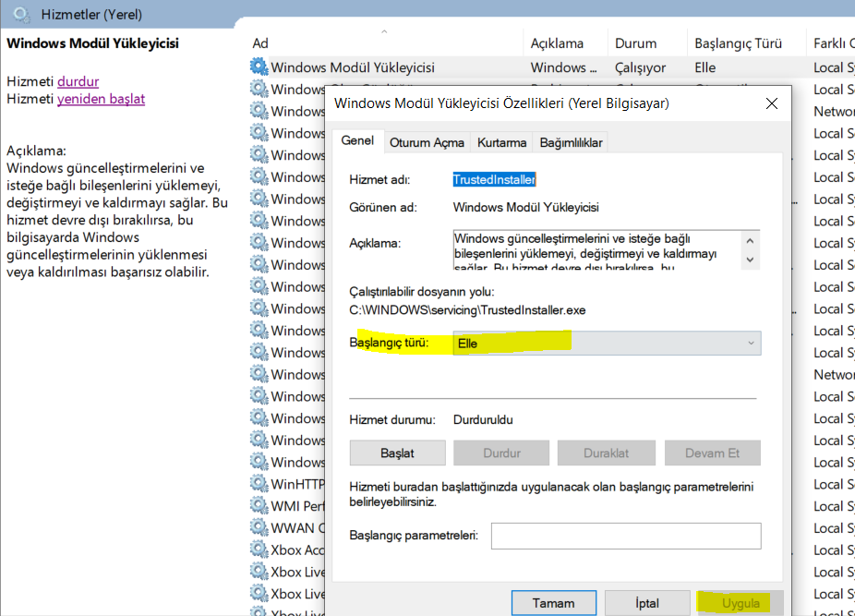Click the TrustedInstaller.exe path text
855x616 pixels.
[x=467, y=310]
